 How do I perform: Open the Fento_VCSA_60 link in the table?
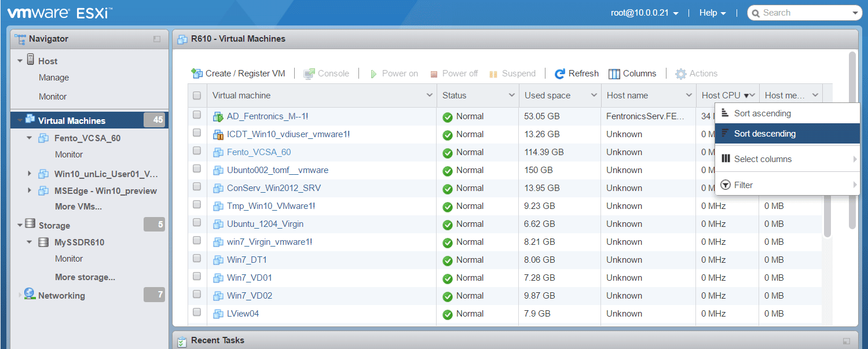click(259, 152)
